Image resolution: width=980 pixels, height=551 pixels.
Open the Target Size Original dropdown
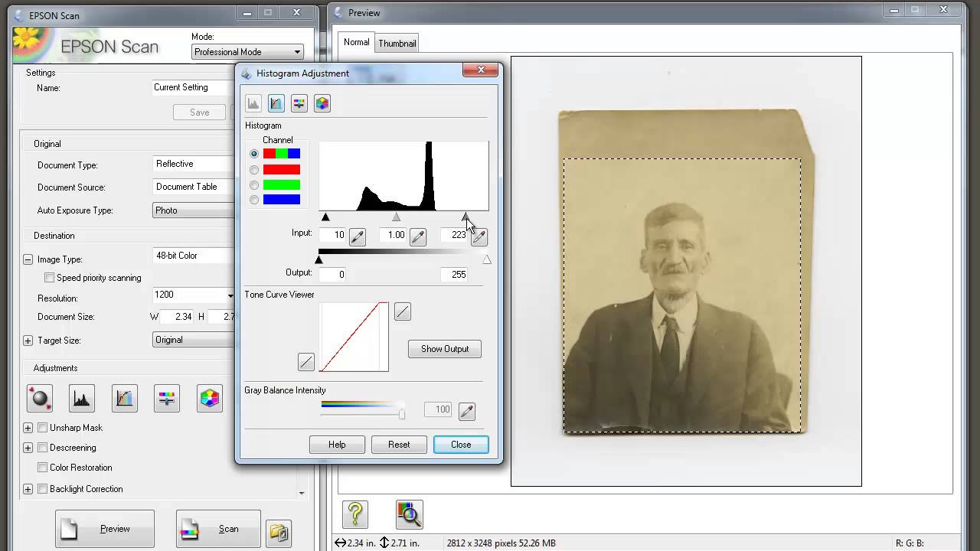pos(194,340)
